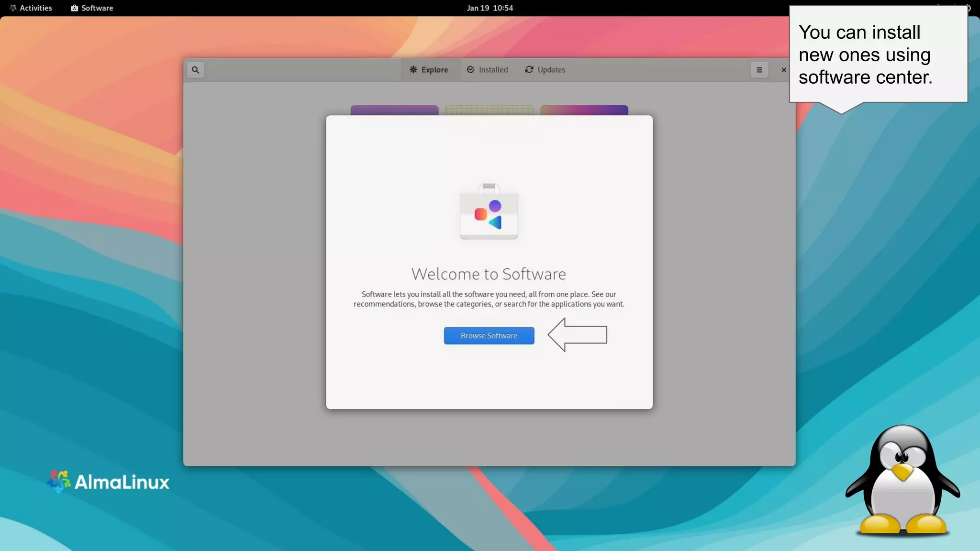Switch to the Explore tab
Screen dimensions: 980x551
pyautogui.click(x=429, y=70)
